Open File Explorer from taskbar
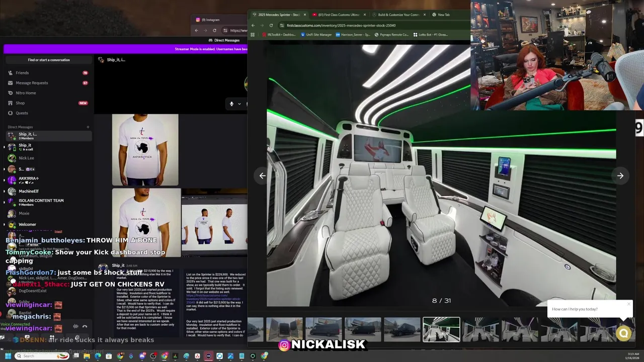The image size is (644, 362). pyautogui.click(x=87, y=356)
